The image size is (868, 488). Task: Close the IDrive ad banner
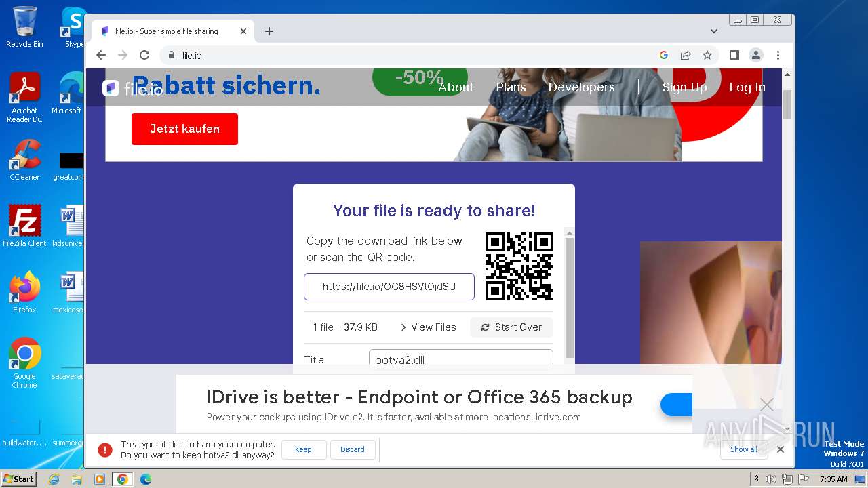point(767,405)
